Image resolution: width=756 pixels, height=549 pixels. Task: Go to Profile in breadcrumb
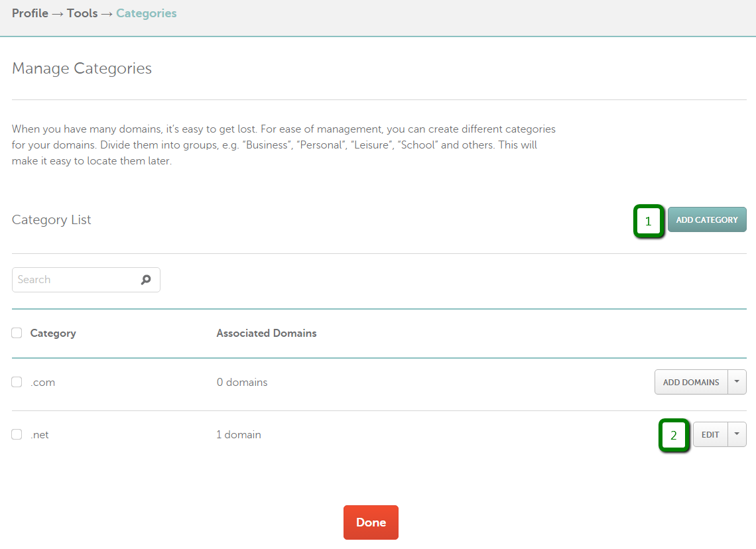(30, 13)
